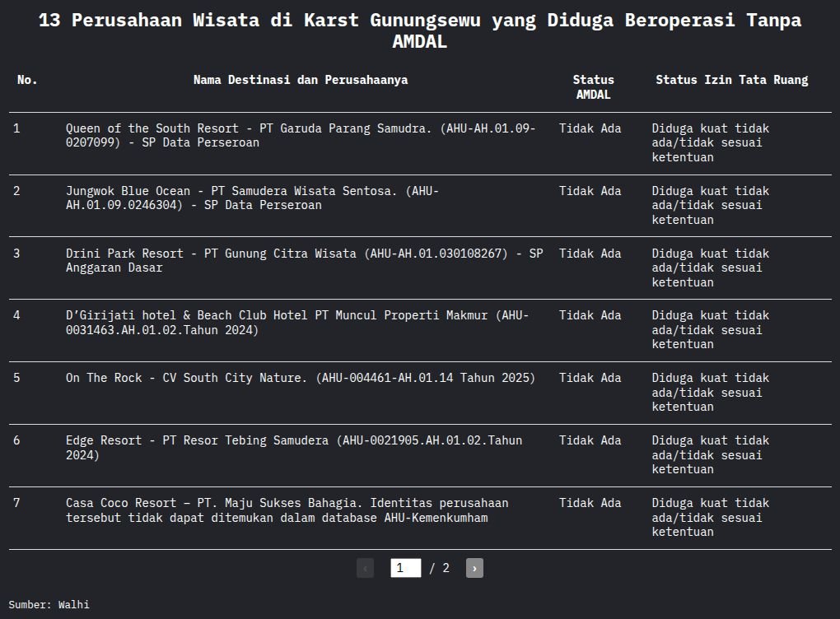Click row number 2 in the No. column
This screenshot has height=619, width=840.
[x=16, y=191]
